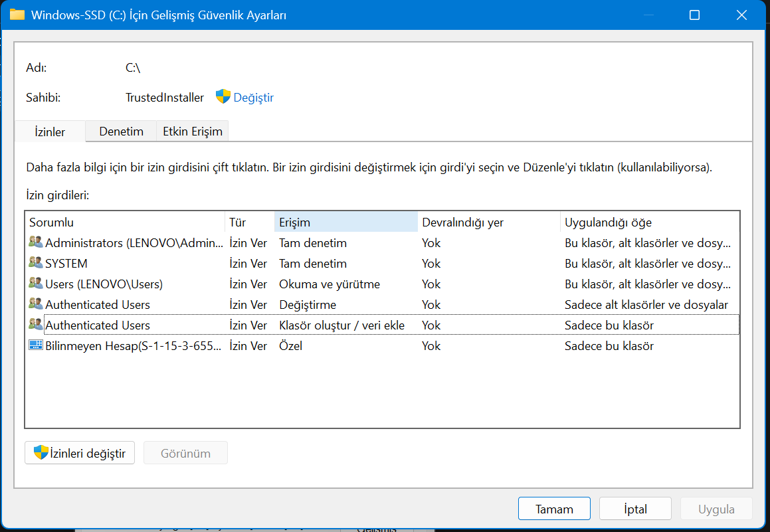This screenshot has height=532, width=770.
Task: Click the Bilinmeyen Hesap account icon
Action: [x=36, y=345]
